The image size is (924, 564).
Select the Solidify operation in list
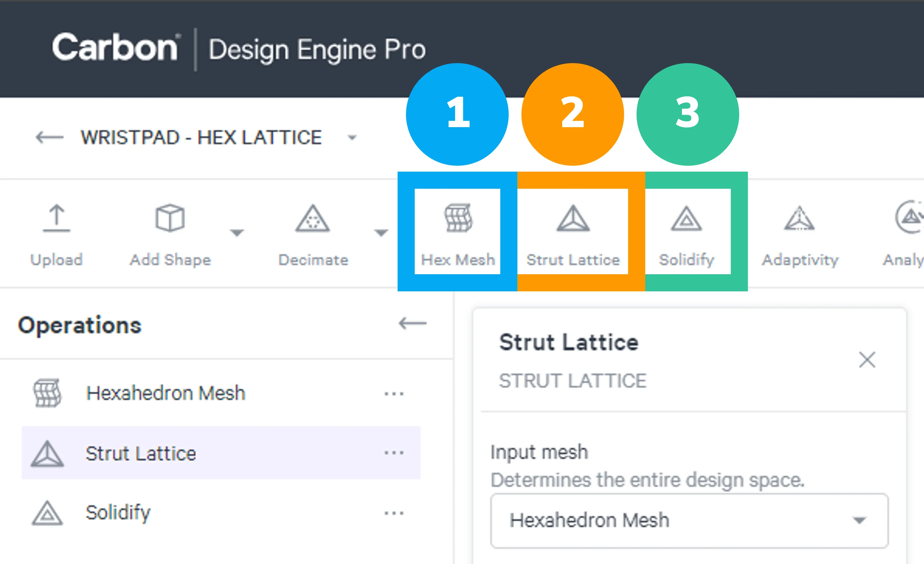221,513
